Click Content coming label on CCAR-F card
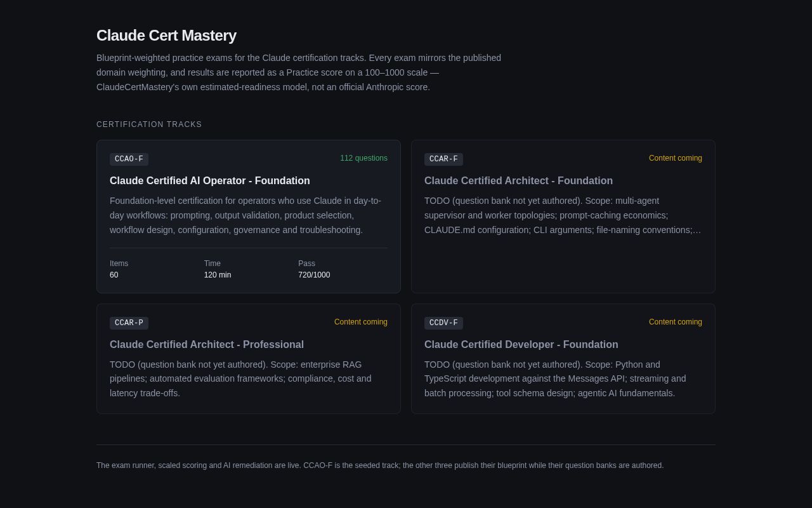This screenshot has width=812, height=508. click(x=675, y=158)
